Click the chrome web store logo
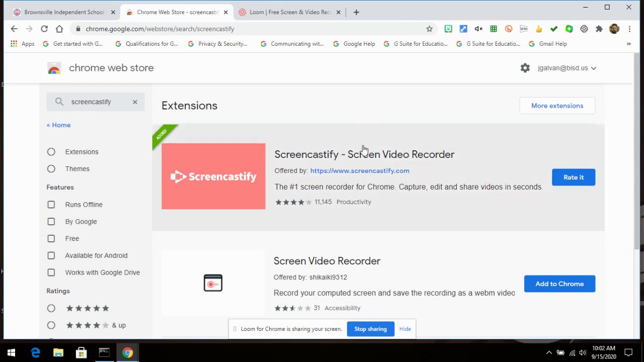The image size is (644, 362). 54,68
